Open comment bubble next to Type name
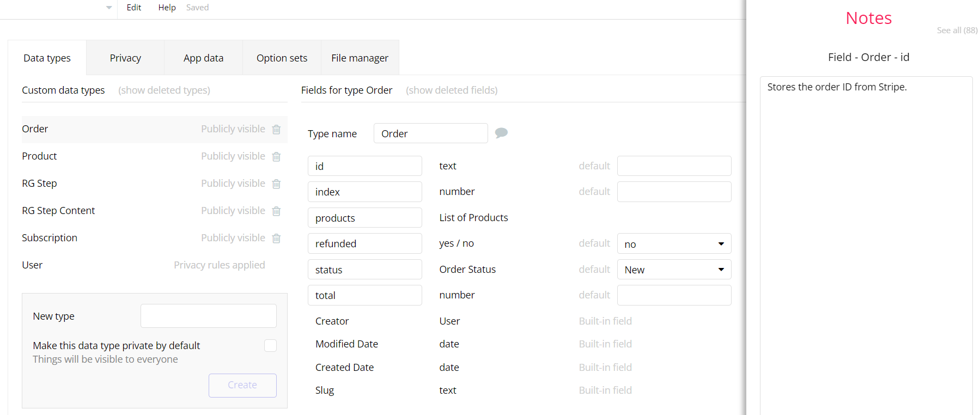 tap(501, 133)
